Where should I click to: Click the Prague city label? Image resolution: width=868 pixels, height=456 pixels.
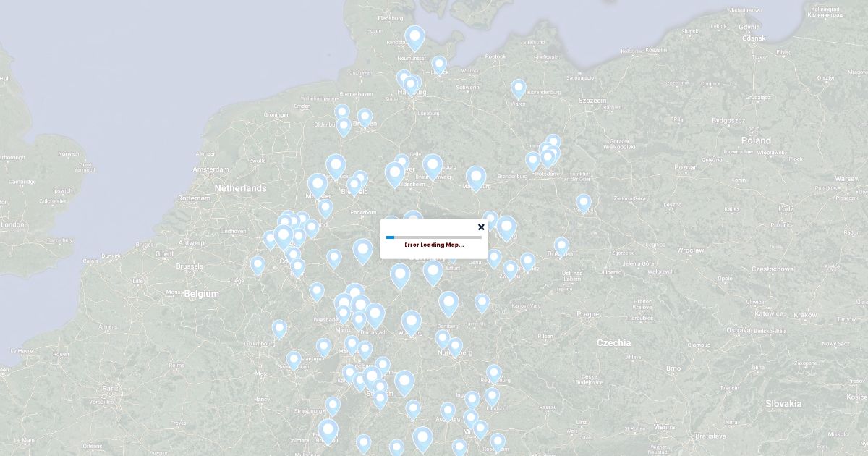coord(588,314)
